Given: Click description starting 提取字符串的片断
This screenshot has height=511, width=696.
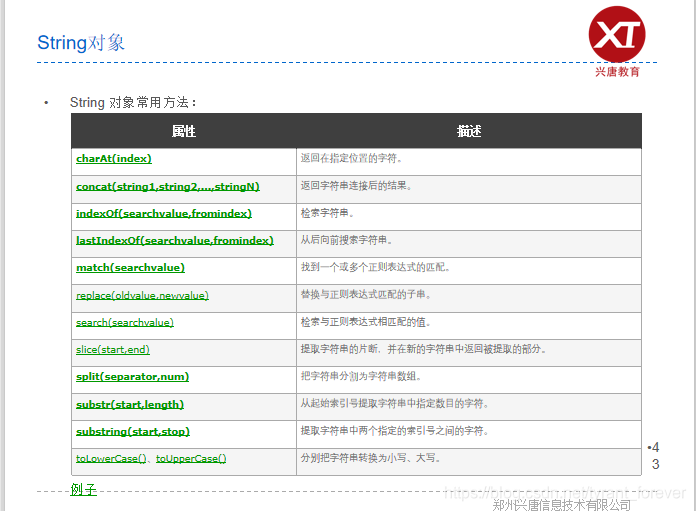Looking at the screenshot, I should coord(423,349).
